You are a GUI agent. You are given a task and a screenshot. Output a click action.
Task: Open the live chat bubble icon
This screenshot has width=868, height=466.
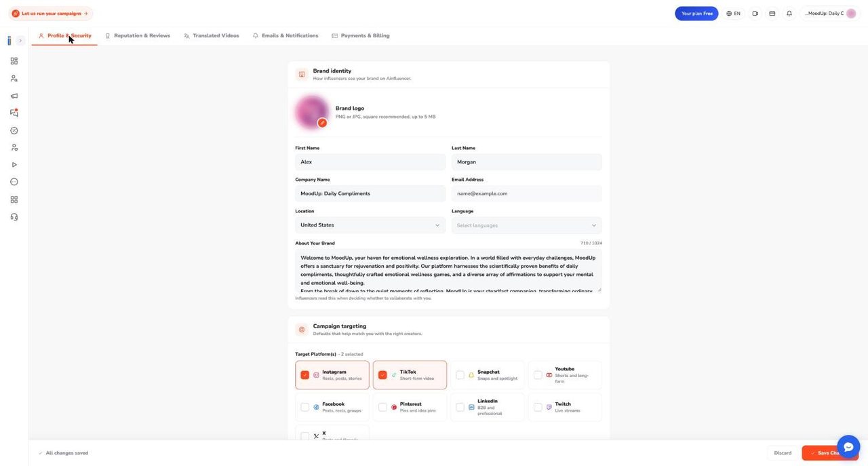coord(848,447)
